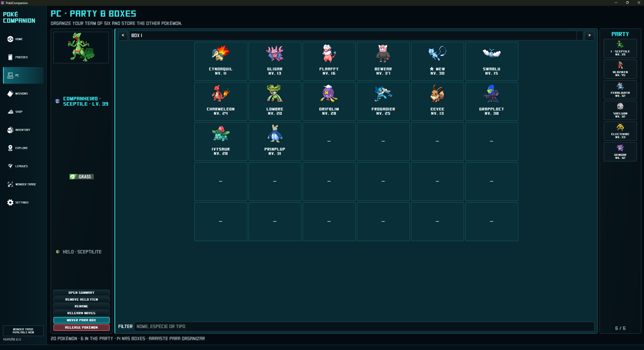Open the Settings gear icon
Screen dimensions: 644x350
tap(10, 202)
